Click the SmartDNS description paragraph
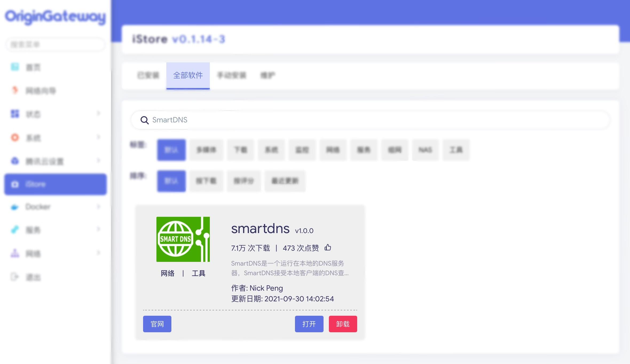 [x=290, y=268]
